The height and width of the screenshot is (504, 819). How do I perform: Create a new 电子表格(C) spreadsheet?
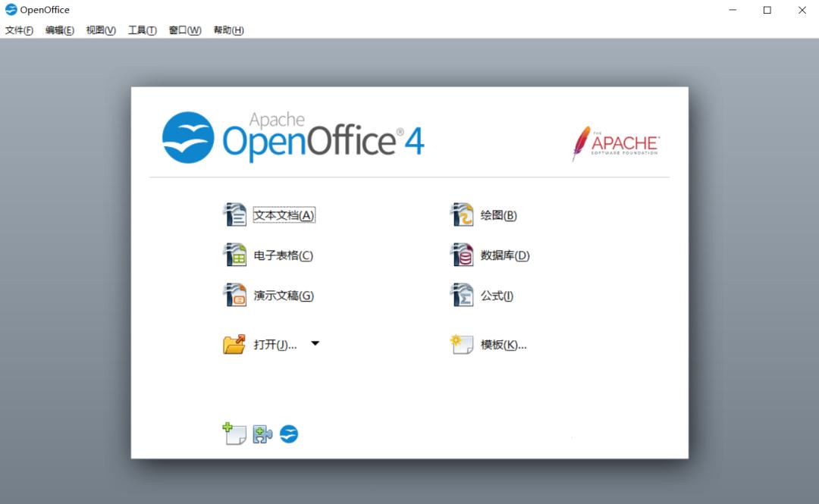point(283,255)
